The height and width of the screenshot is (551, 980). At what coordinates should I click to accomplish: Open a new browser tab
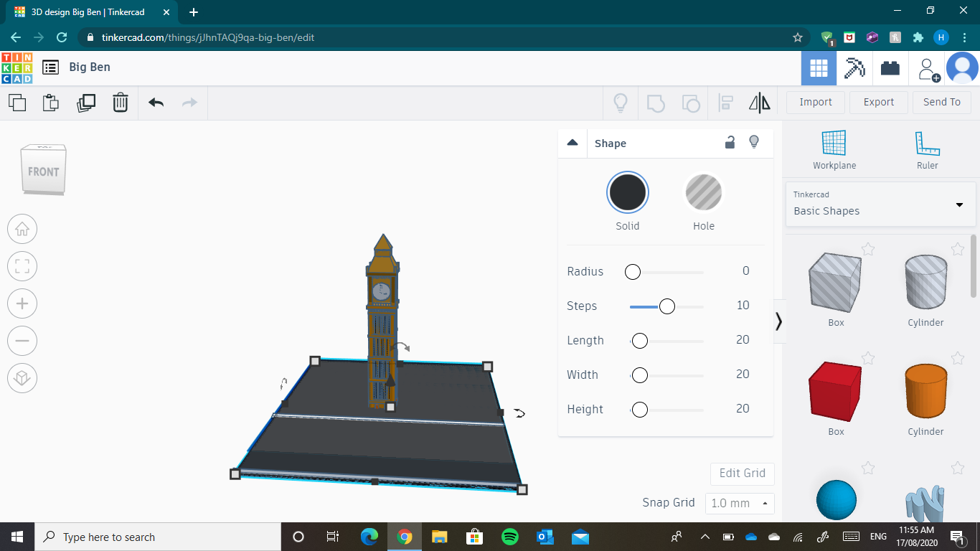pos(194,12)
